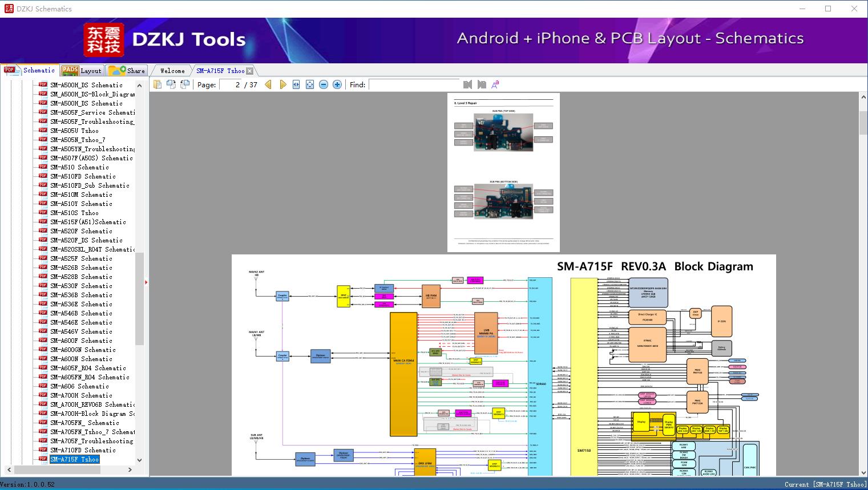Screen dimensions: 868x490
Task: Select SM-A600GN Schematic
Action: 83,350
